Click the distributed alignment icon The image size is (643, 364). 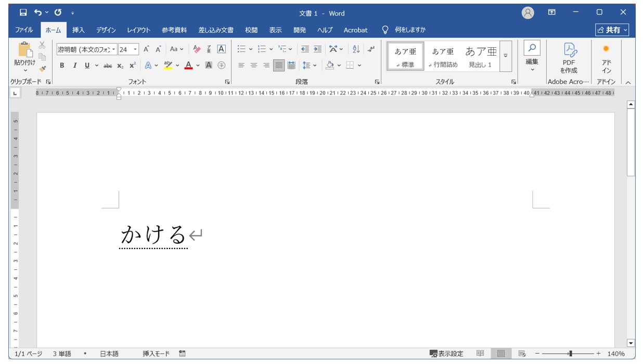point(291,66)
